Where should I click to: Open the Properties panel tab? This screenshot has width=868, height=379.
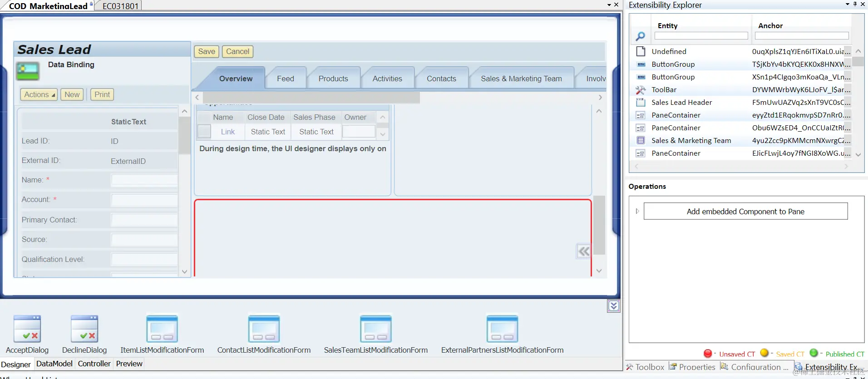692,367
